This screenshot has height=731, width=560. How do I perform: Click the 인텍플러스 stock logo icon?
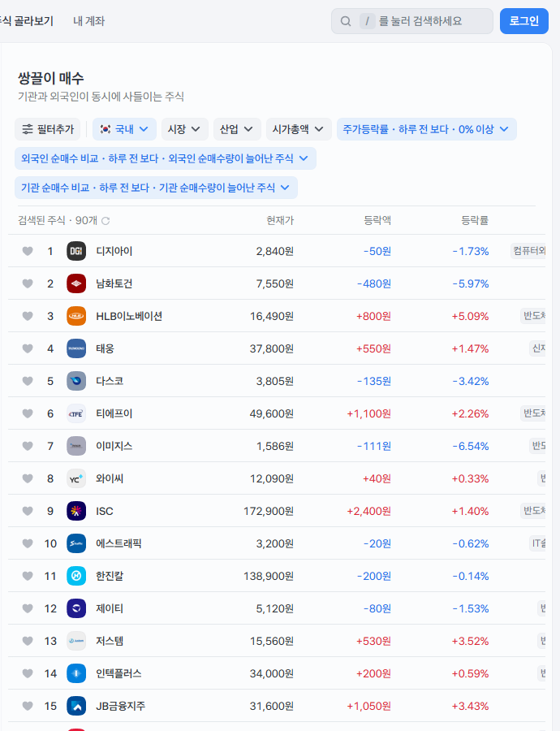76,673
